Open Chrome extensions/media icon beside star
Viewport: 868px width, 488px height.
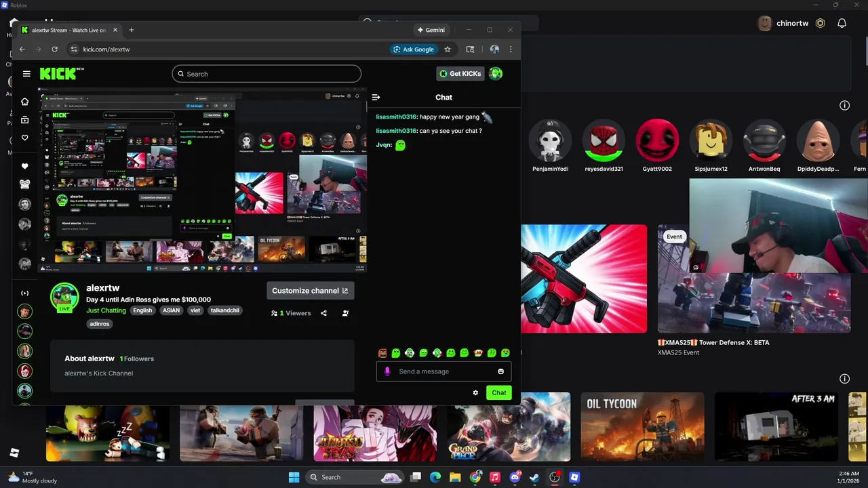470,49
